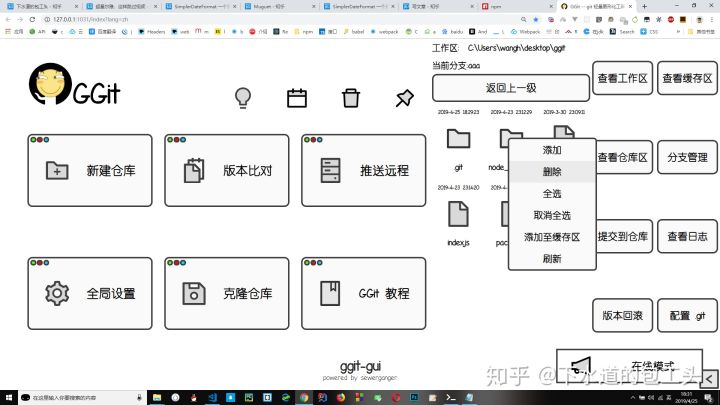Open the 新建仓库 folder-plus card icon

click(x=57, y=170)
